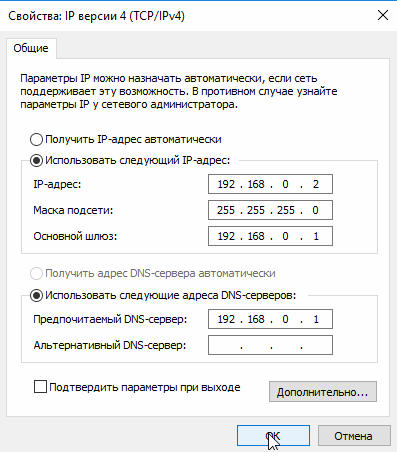Open 'Дополнительно...' advanced settings
This screenshot has width=397, height=452.
[x=323, y=392]
